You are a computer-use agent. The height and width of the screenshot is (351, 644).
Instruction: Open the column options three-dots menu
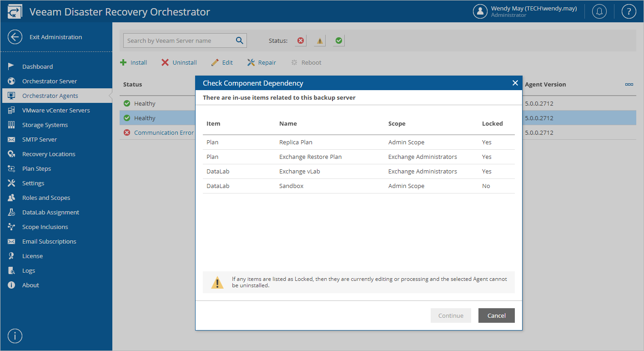pyautogui.click(x=629, y=84)
